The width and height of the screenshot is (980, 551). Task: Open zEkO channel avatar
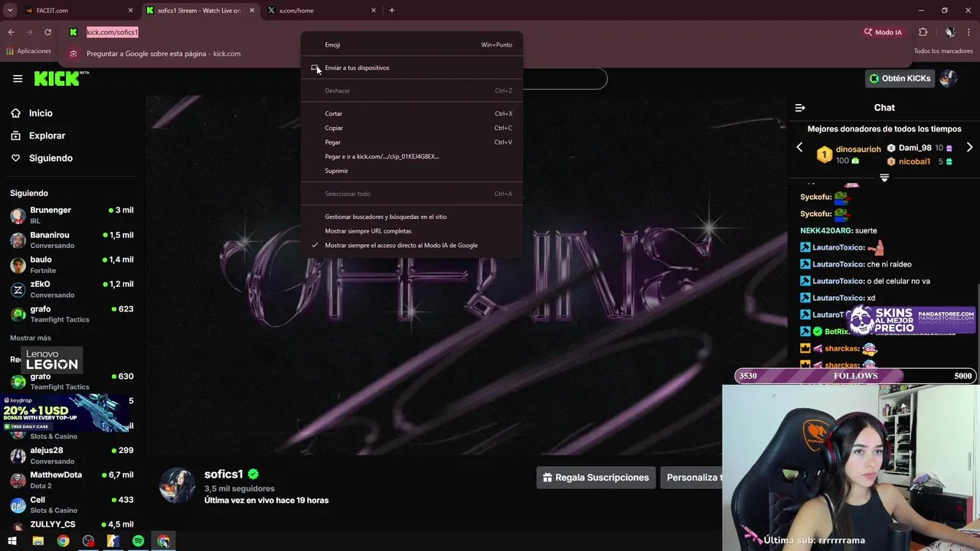[x=18, y=289]
